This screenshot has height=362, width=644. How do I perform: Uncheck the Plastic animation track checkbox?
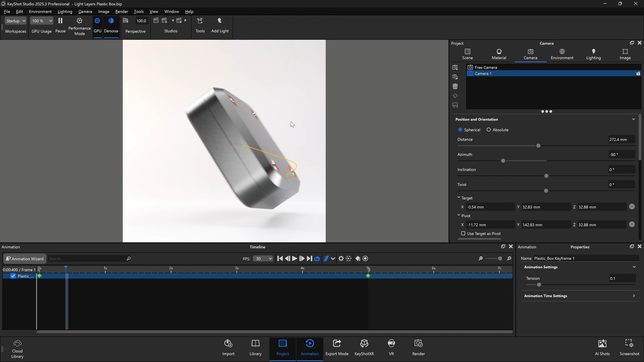[x=13, y=276]
